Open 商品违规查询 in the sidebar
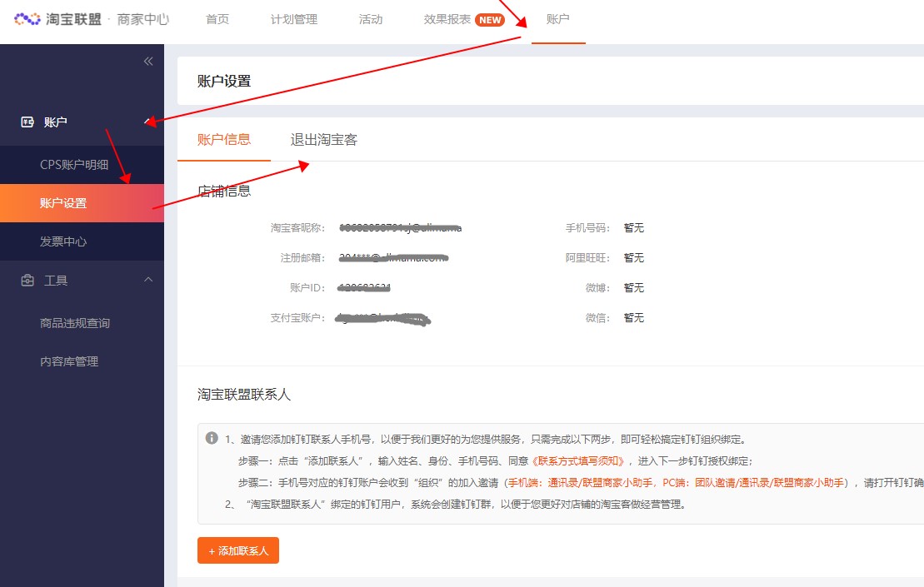 75,323
